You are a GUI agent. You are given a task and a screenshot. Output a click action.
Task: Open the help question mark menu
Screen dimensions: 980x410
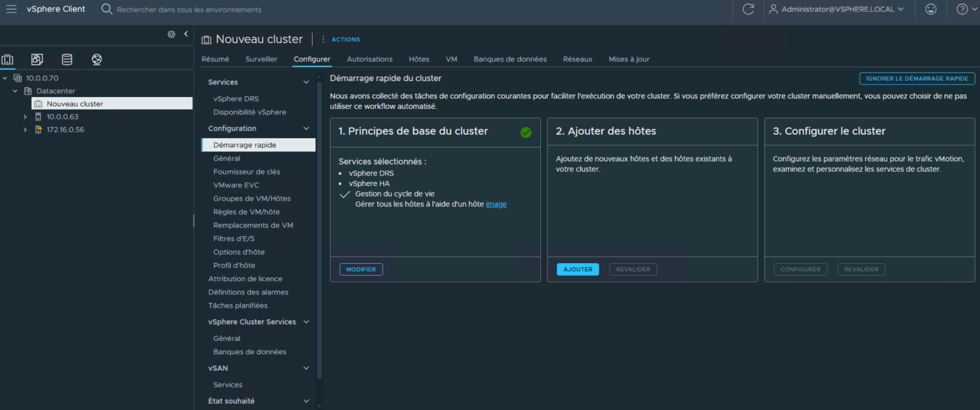tap(962, 9)
